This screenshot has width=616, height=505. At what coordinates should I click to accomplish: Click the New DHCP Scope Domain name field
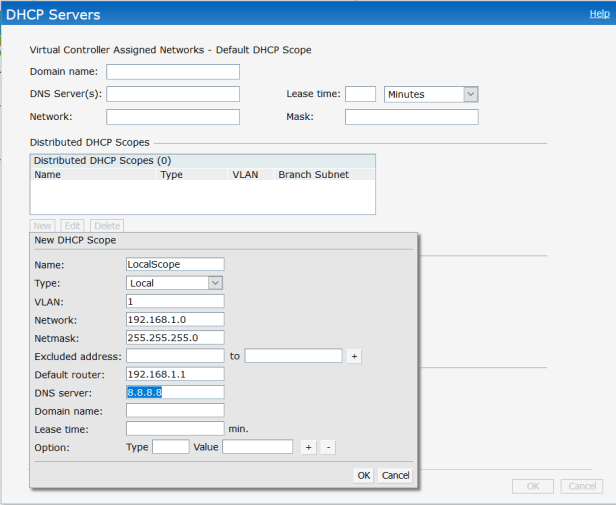(x=175, y=411)
